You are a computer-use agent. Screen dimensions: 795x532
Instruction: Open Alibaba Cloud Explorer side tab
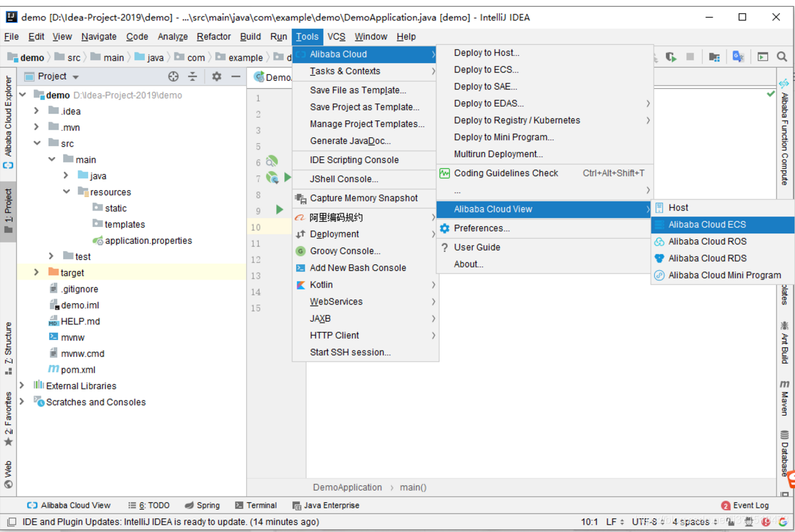pyautogui.click(x=9, y=123)
